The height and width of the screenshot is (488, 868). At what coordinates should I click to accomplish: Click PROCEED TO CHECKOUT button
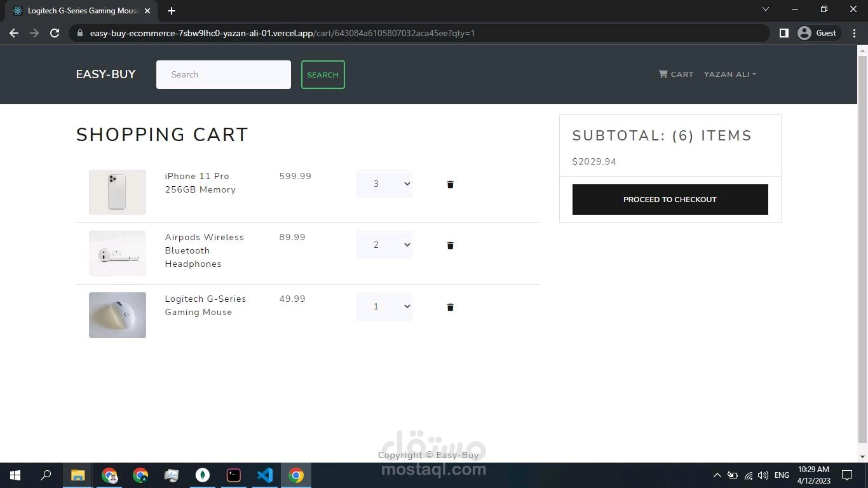pos(670,200)
